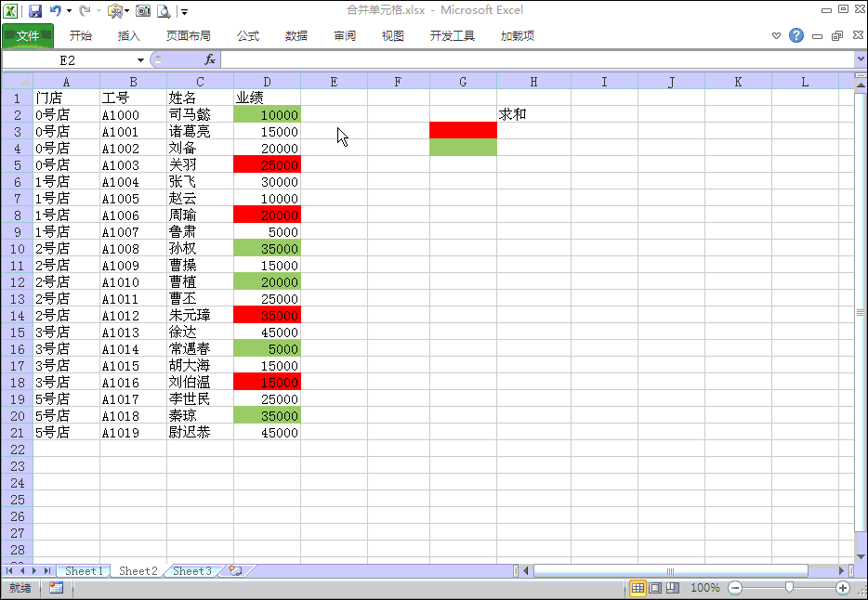Image resolution: width=868 pixels, height=600 pixels.
Task: Click the workbook restore window icon
Action: pyautogui.click(x=837, y=36)
